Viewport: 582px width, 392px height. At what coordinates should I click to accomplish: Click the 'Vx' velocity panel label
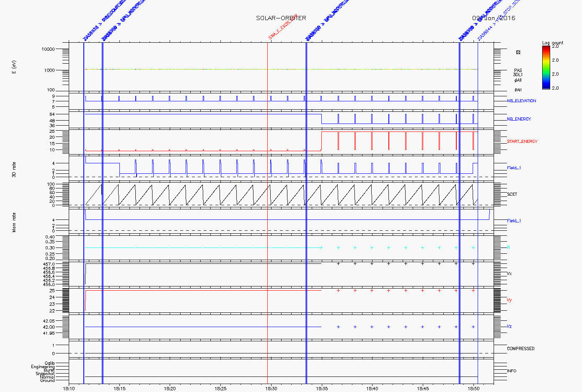(509, 274)
